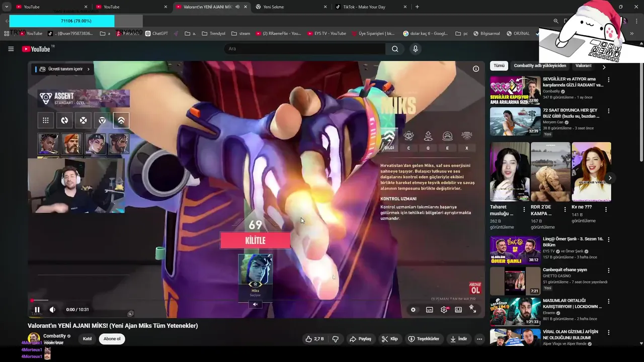Select the Valorant filter chip

(583, 66)
